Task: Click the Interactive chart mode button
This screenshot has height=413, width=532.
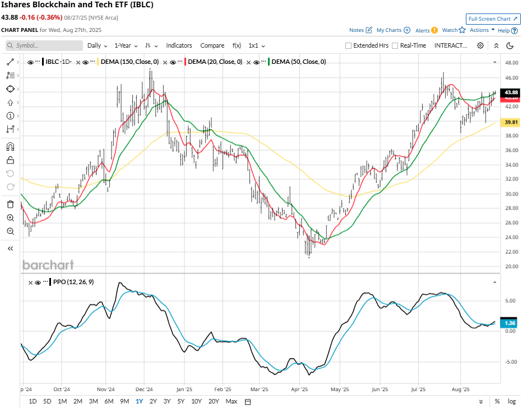Action: [x=451, y=45]
